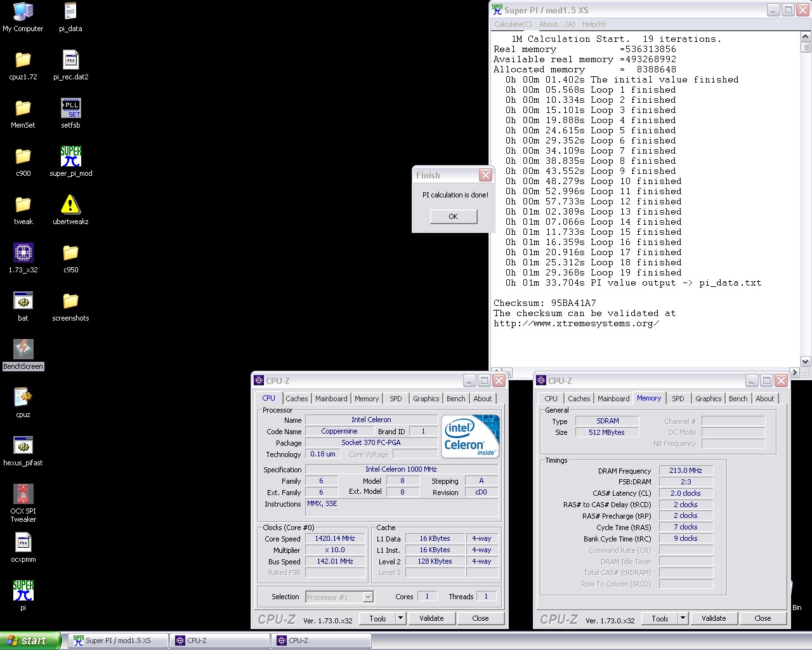Click the left CPU-Z window title icon

[x=259, y=381]
